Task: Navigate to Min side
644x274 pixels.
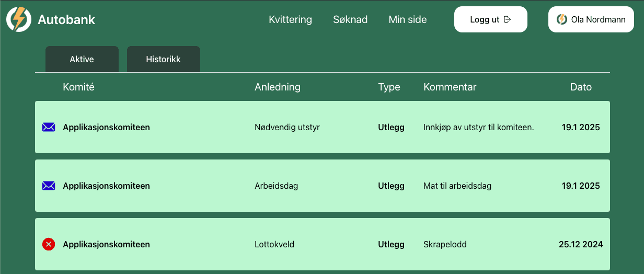Action: click(408, 20)
